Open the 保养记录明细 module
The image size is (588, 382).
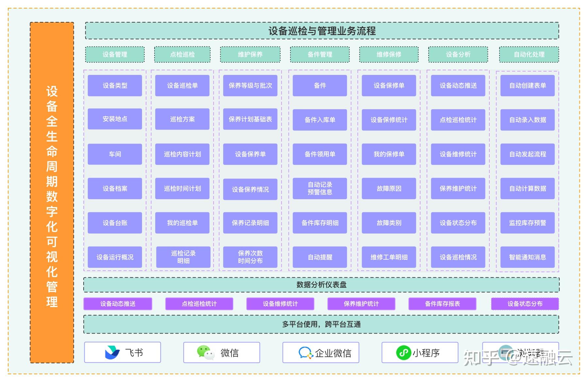pos(250,223)
